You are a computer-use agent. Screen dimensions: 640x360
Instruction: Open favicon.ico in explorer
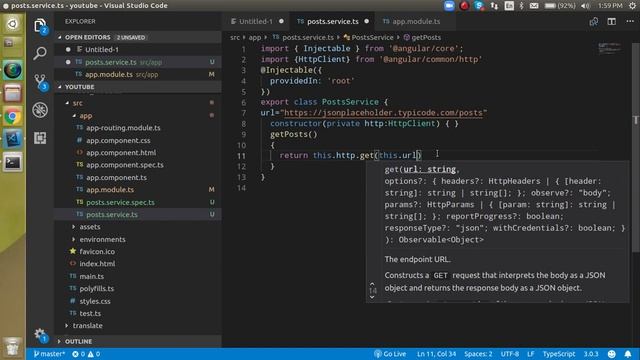pos(97,252)
